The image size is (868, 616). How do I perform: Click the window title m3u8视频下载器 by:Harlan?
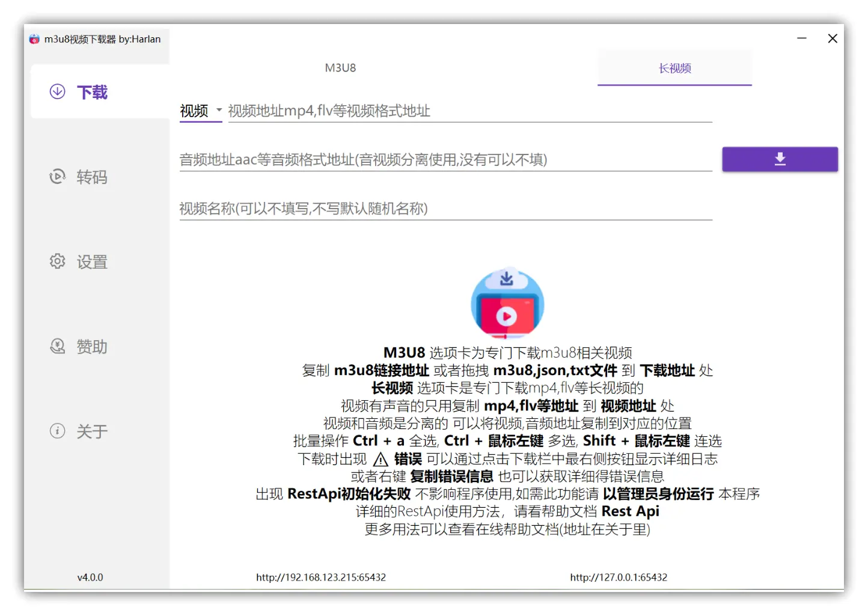pyautogui.click(x=102, y=39)
